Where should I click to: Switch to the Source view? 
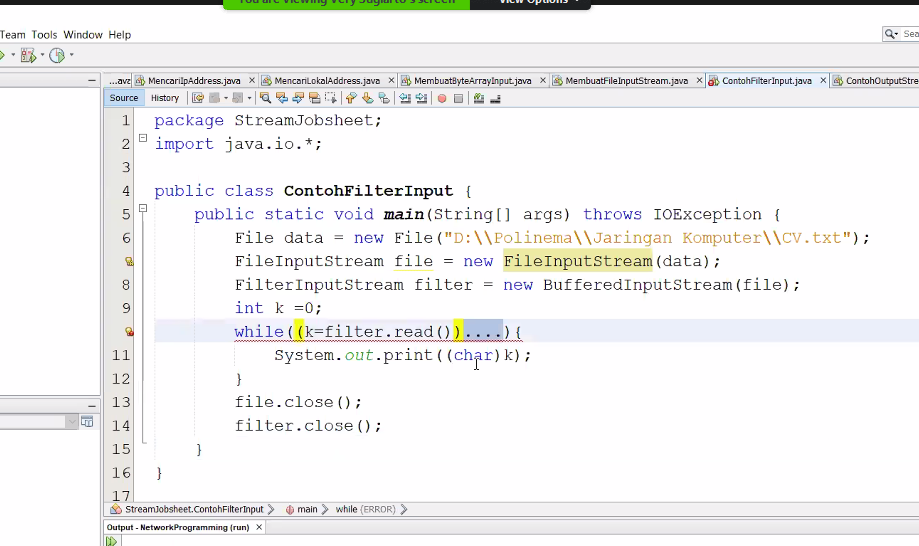(124, 98)
